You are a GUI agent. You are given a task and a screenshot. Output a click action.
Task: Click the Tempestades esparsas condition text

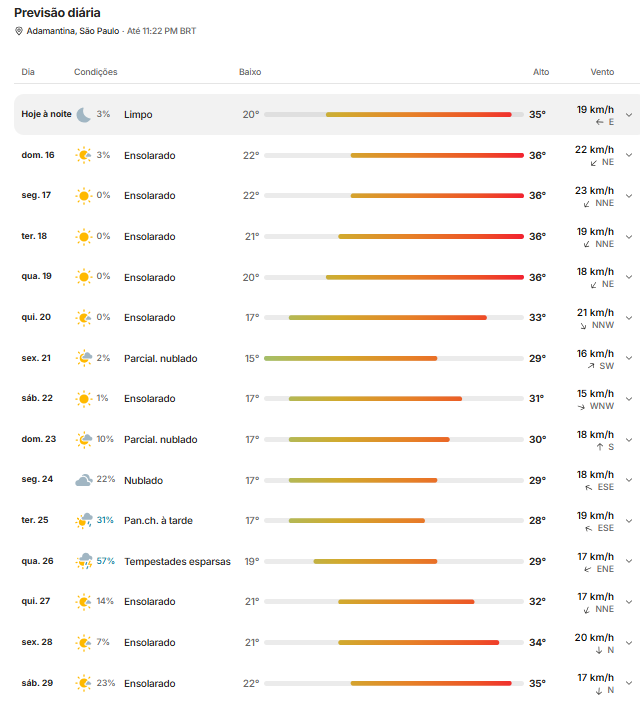pos(177,561)
